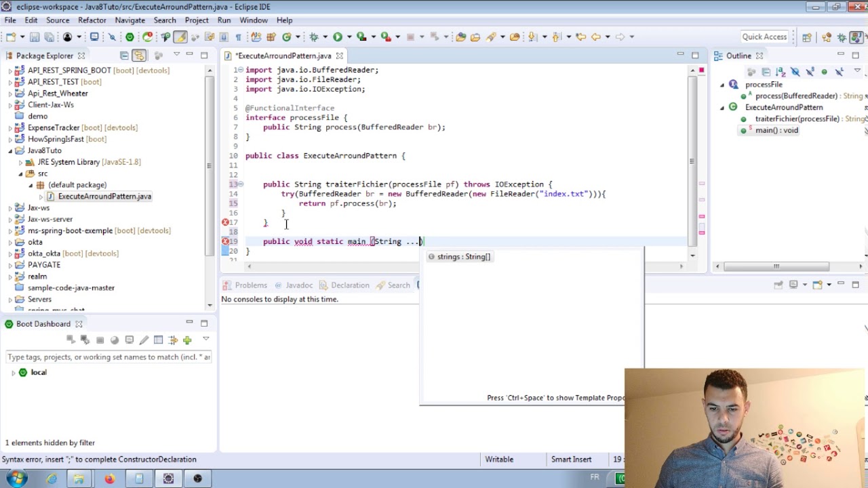This screenshot has width=868, height=488.
Task: Click the error marker on line 19
Action: [x=225, y=241]
